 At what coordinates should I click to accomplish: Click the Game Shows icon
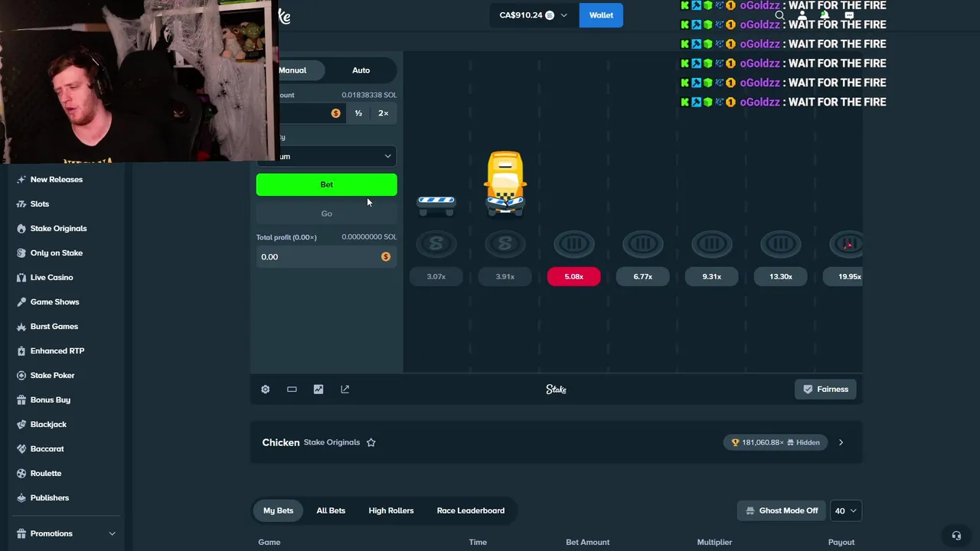[21, 302]
